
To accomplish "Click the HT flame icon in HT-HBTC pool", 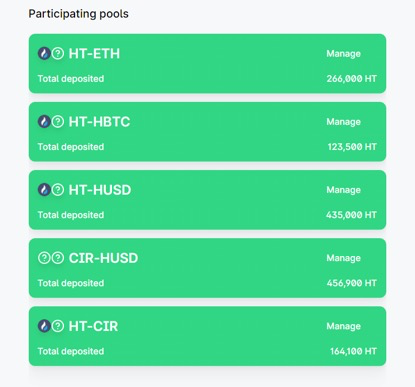I will point(44,122).
